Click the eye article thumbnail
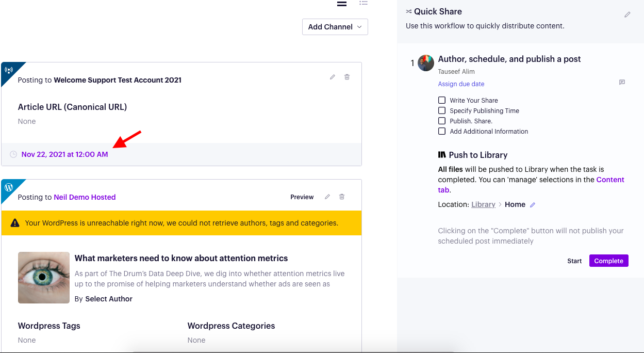 (43, 277)
